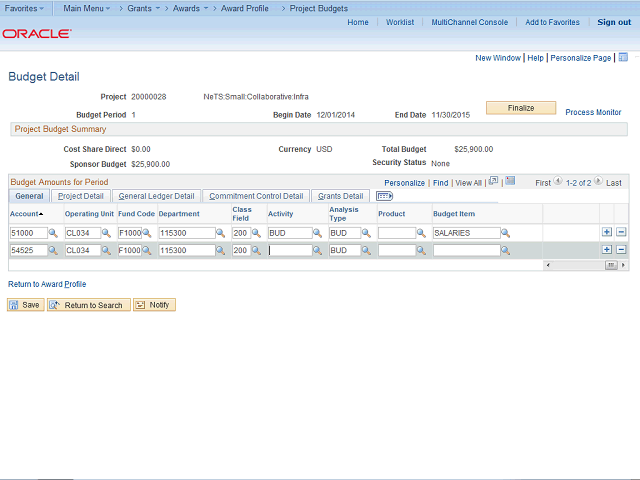Open the Favorites dropdown menu
640x480 pixels.
pyautogui.click(x=24, y=8)
